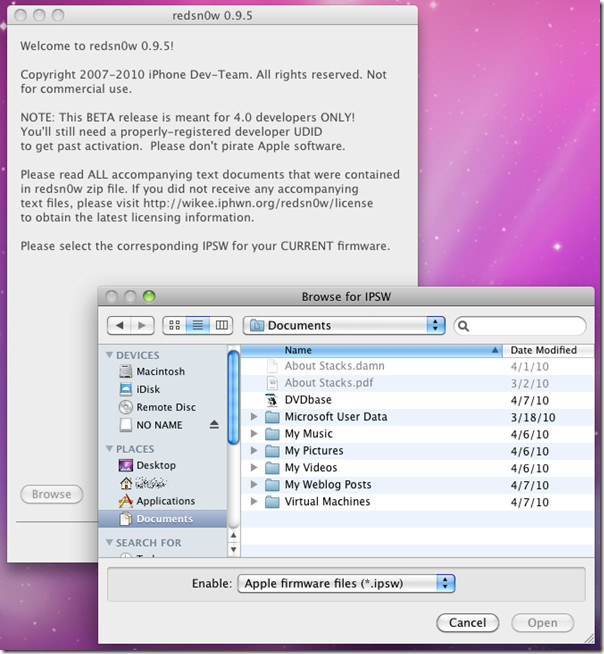Open iDisk in the sidebar
Screen dimensions: 604x654
[x=150, y=389]
